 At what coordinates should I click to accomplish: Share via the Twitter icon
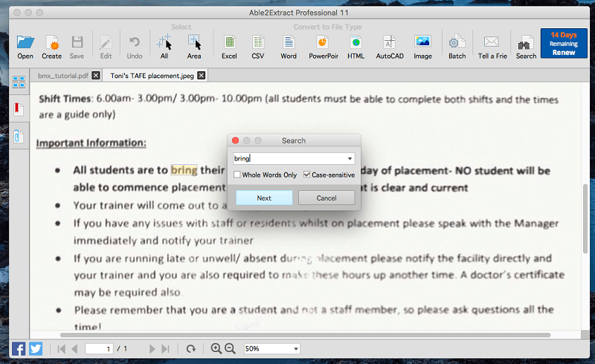[36, 348]
